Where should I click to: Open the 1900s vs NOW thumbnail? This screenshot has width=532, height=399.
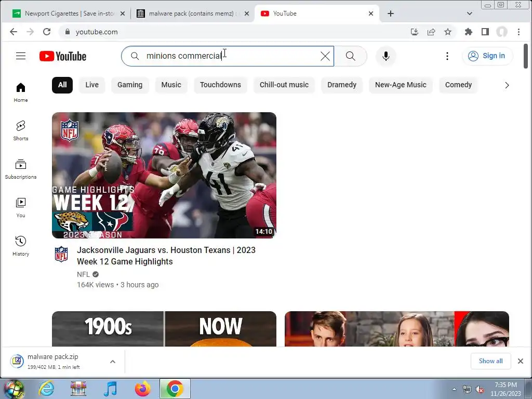pos(164,329)
